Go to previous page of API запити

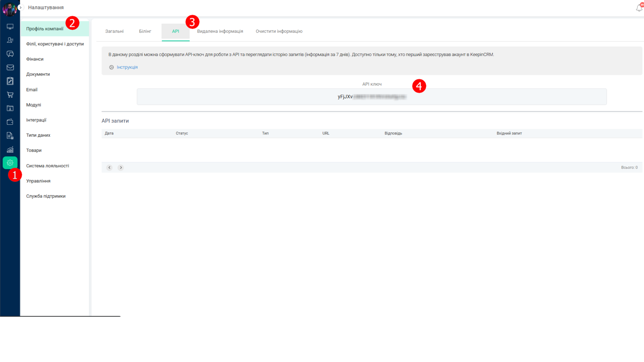pyautogui.click(x=110, y=167)
